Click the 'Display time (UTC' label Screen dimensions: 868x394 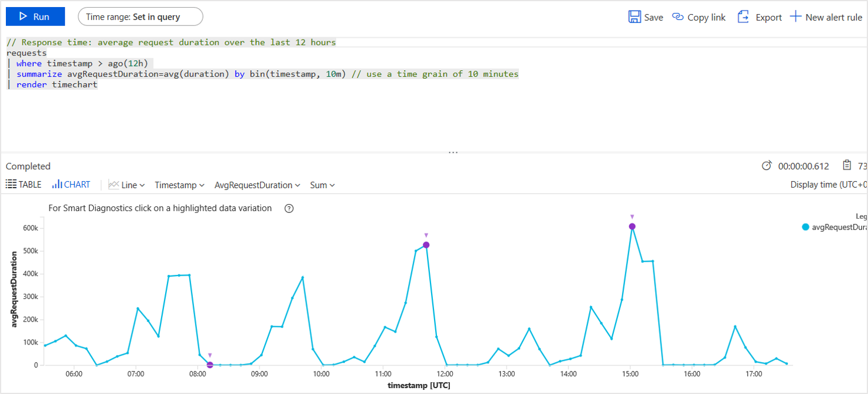click(x=828, y=185)
